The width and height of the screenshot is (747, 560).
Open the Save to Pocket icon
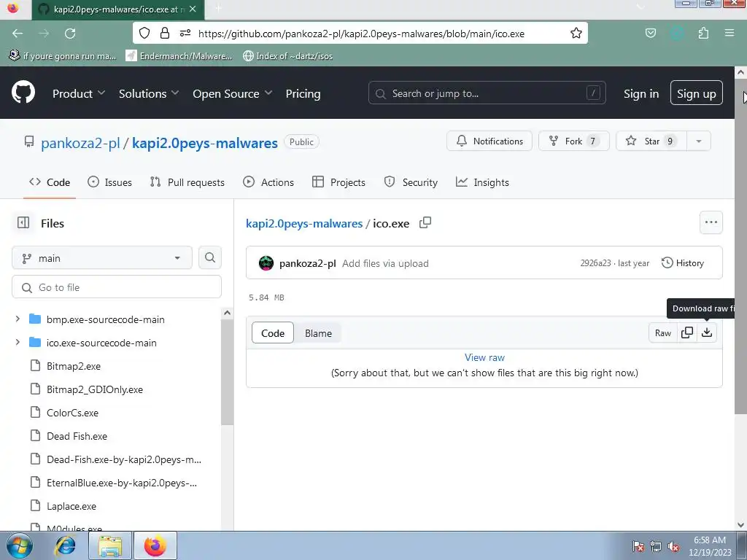(650, 34)
